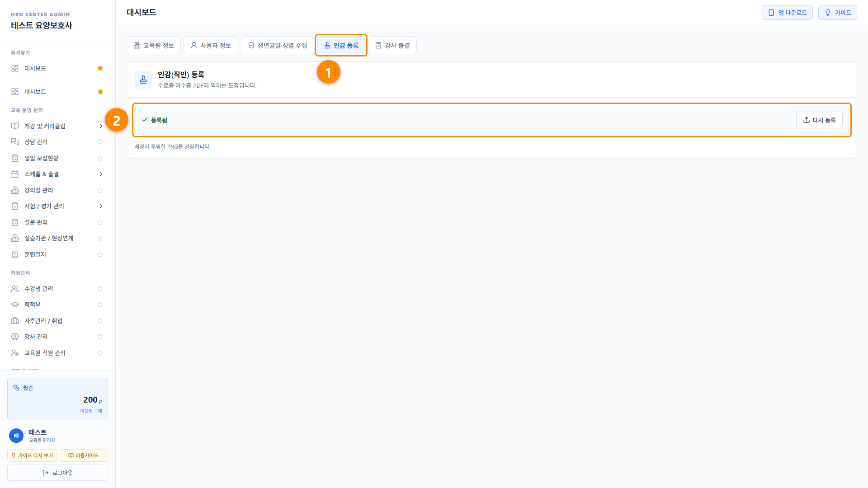Click the 개강 및 커리큘럼 book icon
Image resolution: width=868 pixels, height=488 pixels.
15,126
